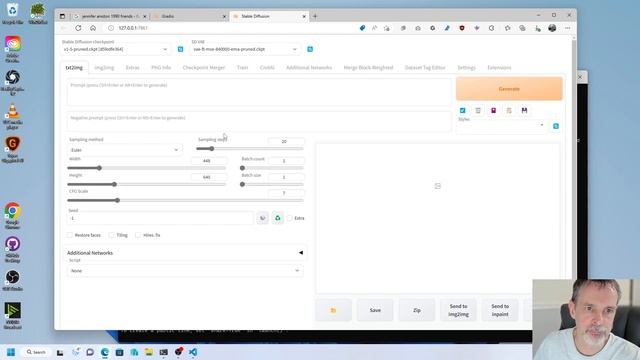Enable the Tiling checkbox
640x360 pixels.
(111, 235)
